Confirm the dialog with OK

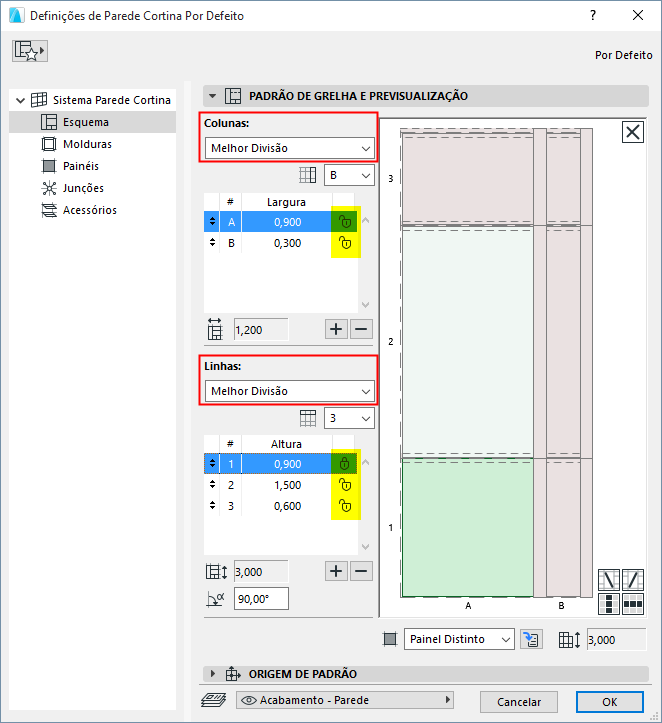609,702
